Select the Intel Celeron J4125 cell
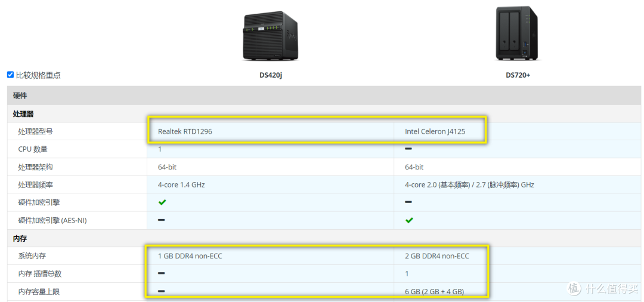The height and width of the screenshot is (302, 644). [434, 131]
